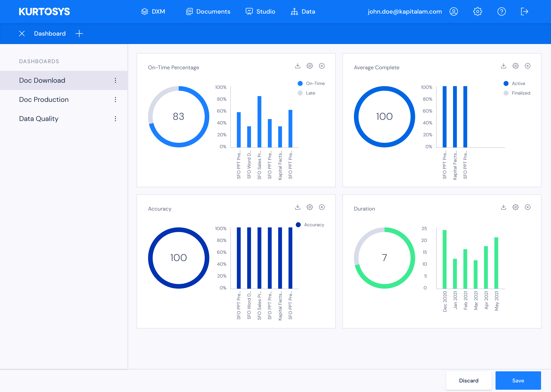551x392 pixels.
Task: Click the DASHBOARDS sidebar heading
Action: click(39, 61)
